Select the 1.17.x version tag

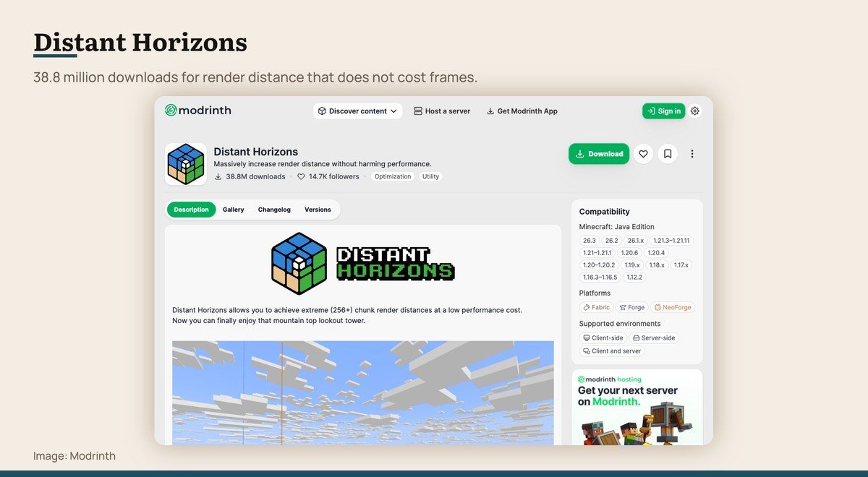(x=681, y=265)
